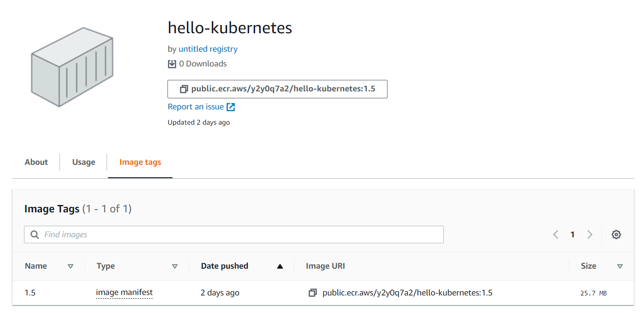
Task: Copy the repository URI in the header box
Action: [184, 89]
